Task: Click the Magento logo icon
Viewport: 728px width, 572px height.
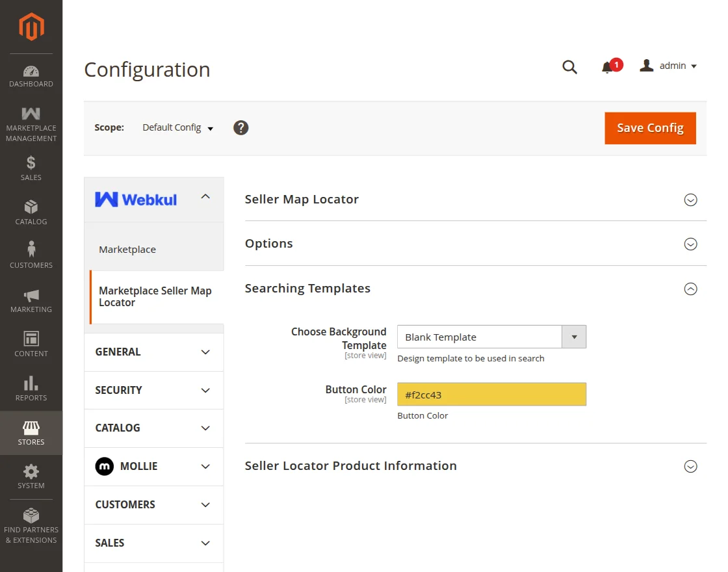Action: point(31,27)
